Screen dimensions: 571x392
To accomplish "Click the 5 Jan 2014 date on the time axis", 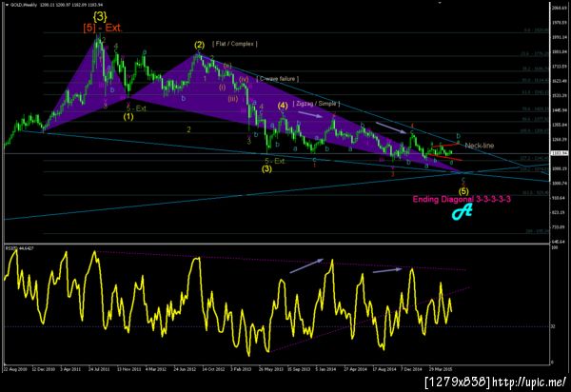I will [325, 369].
